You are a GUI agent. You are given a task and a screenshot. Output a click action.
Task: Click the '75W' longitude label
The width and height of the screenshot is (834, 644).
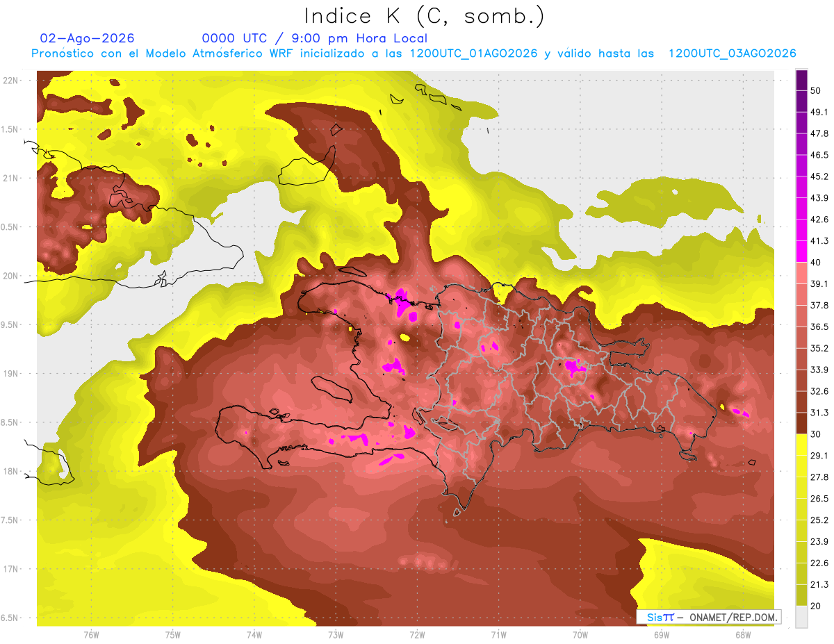pos(172,634)
